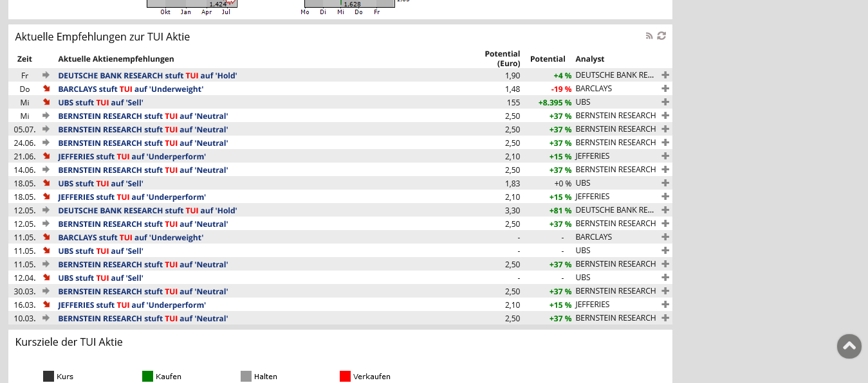Click the gray arrow icon in the 10.03. row
This screenshot has width=868, height=383.
click(46, 318)
